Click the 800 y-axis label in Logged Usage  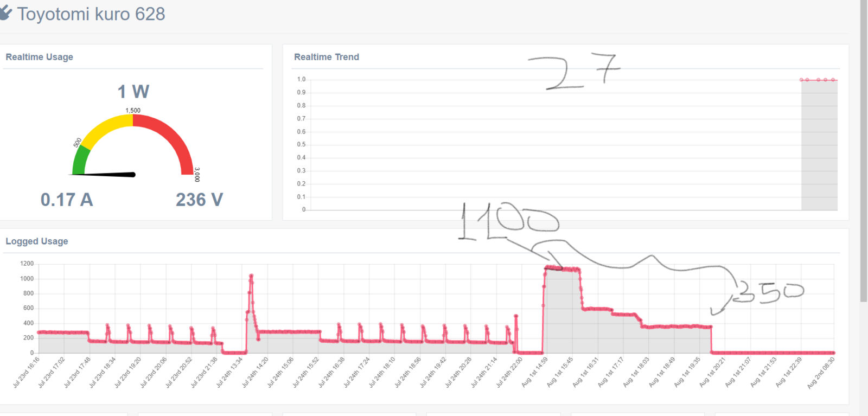(x=29, y=293)
